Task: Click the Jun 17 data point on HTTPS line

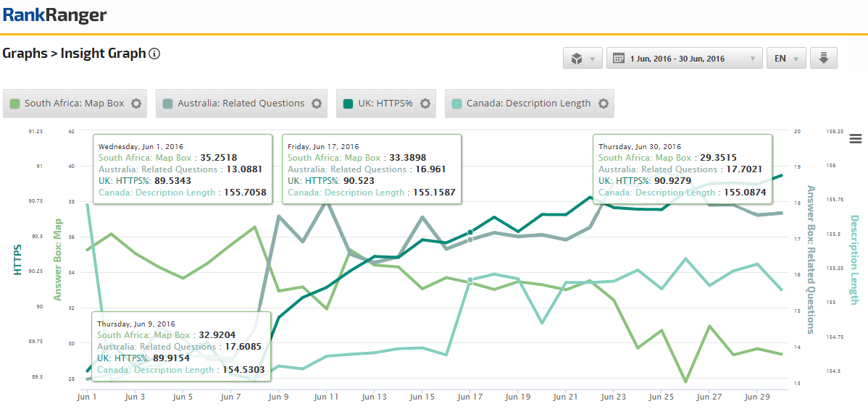Action: point(470,232)
